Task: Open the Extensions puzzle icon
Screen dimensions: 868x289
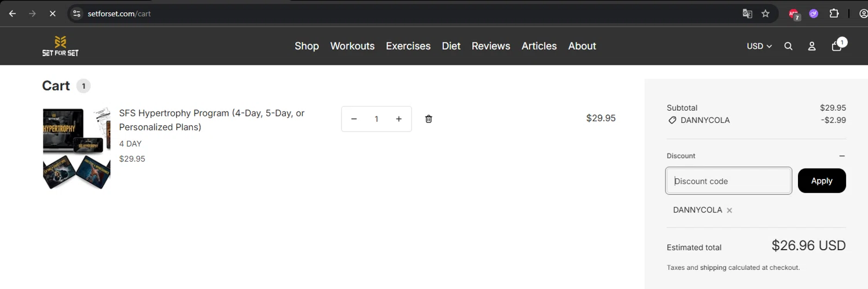Action: (834, 13)
